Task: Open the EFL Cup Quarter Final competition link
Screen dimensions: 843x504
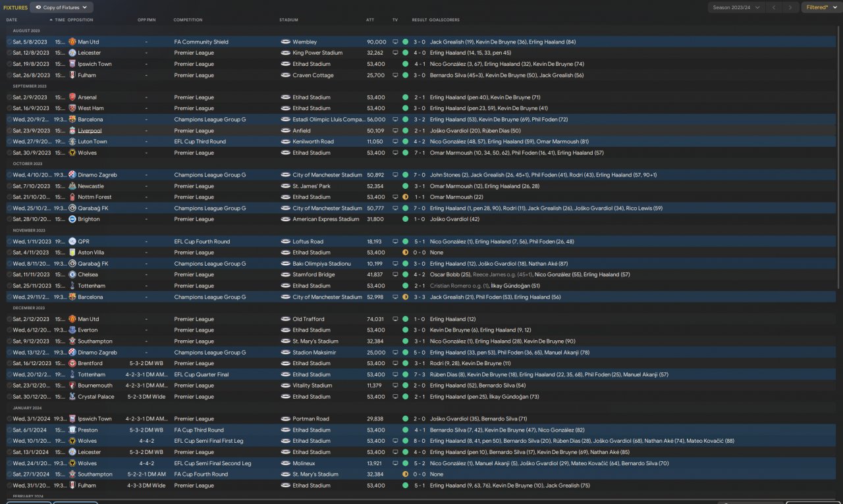Action: click(x=202, y=374)
